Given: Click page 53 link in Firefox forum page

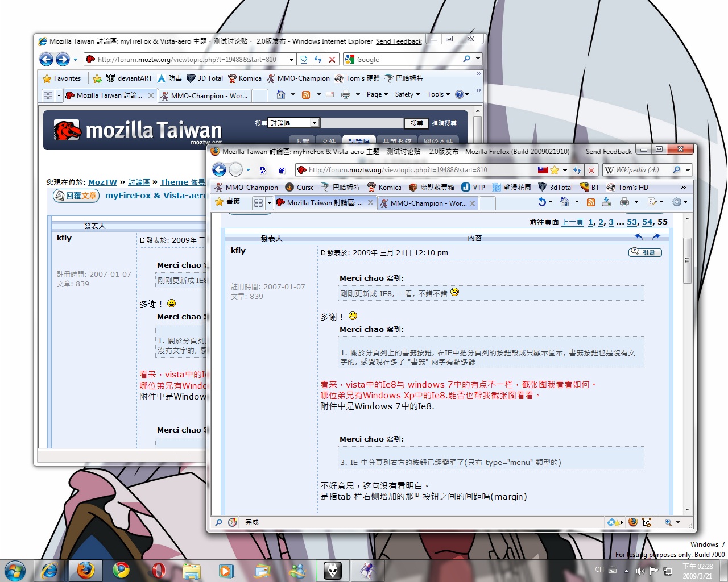Looking at the screenshot, I should click(632, 222).
